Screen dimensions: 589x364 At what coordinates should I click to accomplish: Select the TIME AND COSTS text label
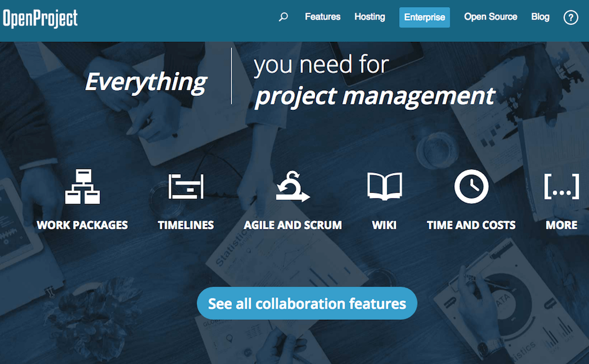(x=471, y=225)
